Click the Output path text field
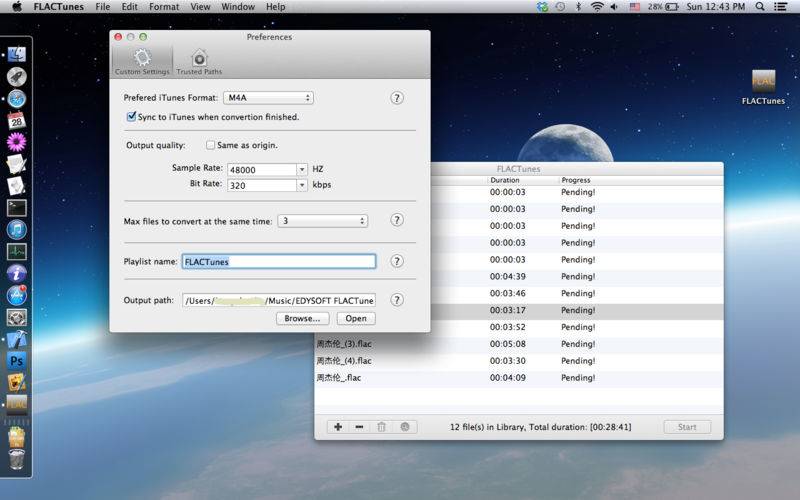Screen dimensions: 800x500 click(x=279, y=300)
